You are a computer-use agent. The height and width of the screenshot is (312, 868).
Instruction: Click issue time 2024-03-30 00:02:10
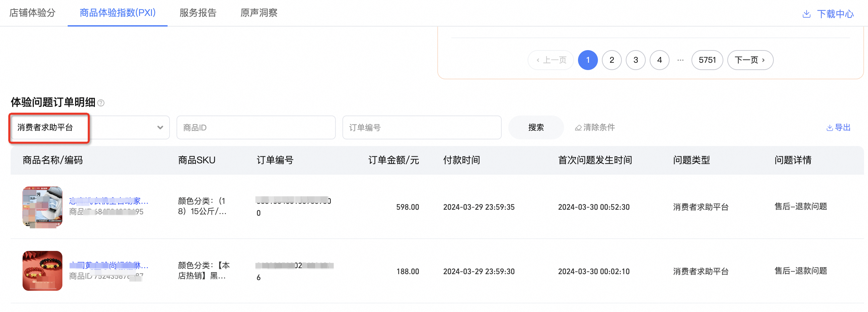tap(594, 271)
